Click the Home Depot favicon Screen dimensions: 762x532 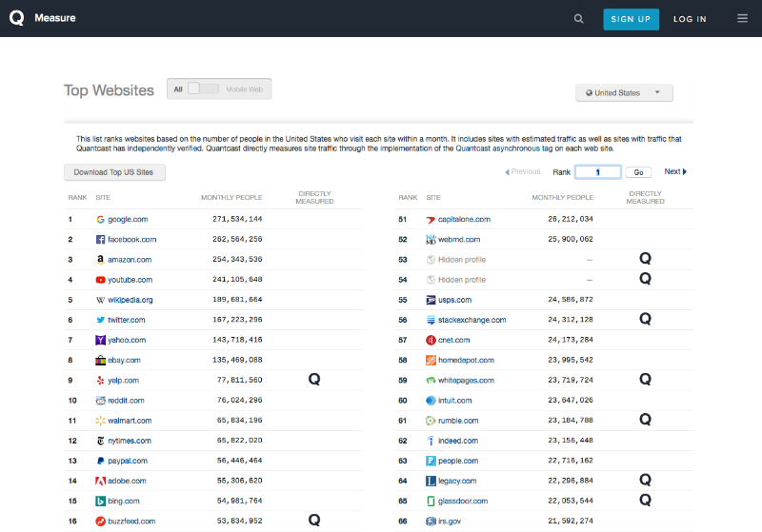tap(431, 360)
